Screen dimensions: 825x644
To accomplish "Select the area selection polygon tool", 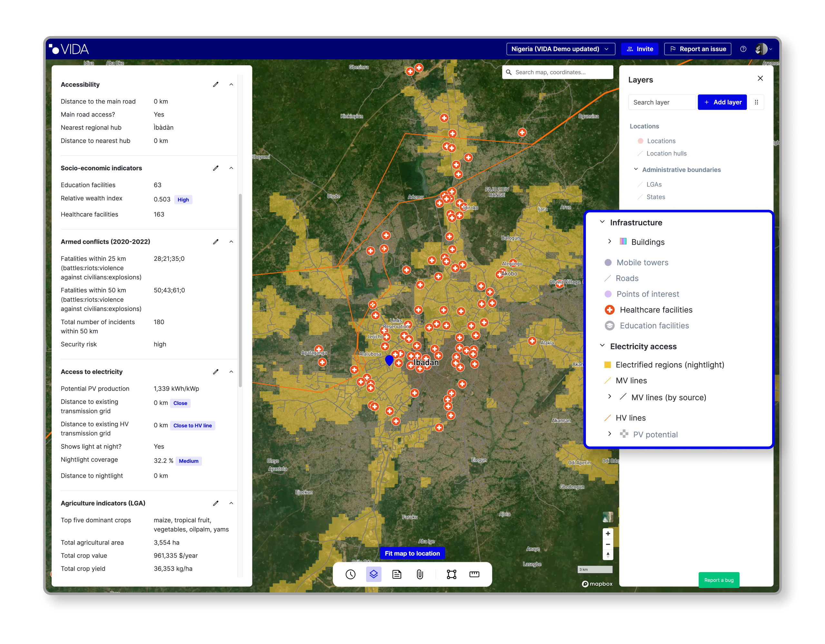I will click(x=451, y=574).
